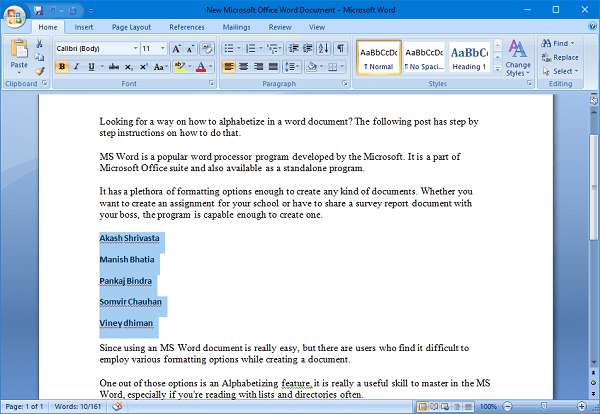The width and height of the screenshot is (600, 414).
Task: Toggle Show/Hide paragraph marks
Action: pyautogui.click(x=340, y=48)
